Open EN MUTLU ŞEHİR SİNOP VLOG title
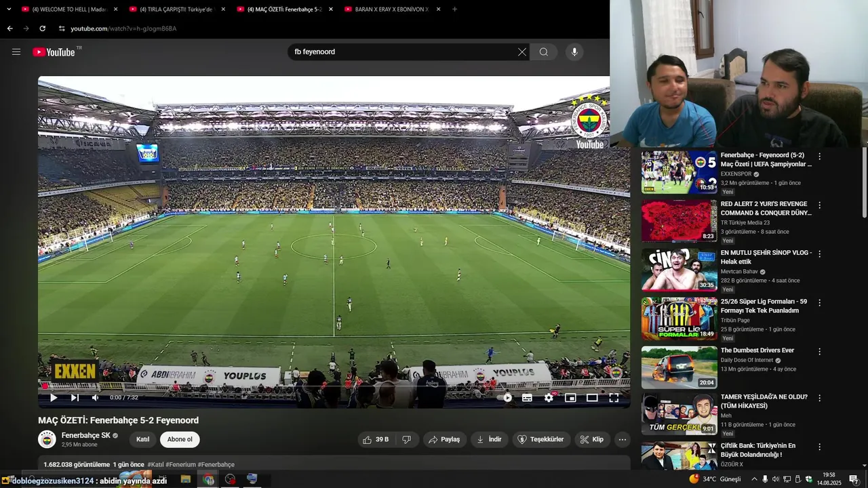 [x=766, y=257]
